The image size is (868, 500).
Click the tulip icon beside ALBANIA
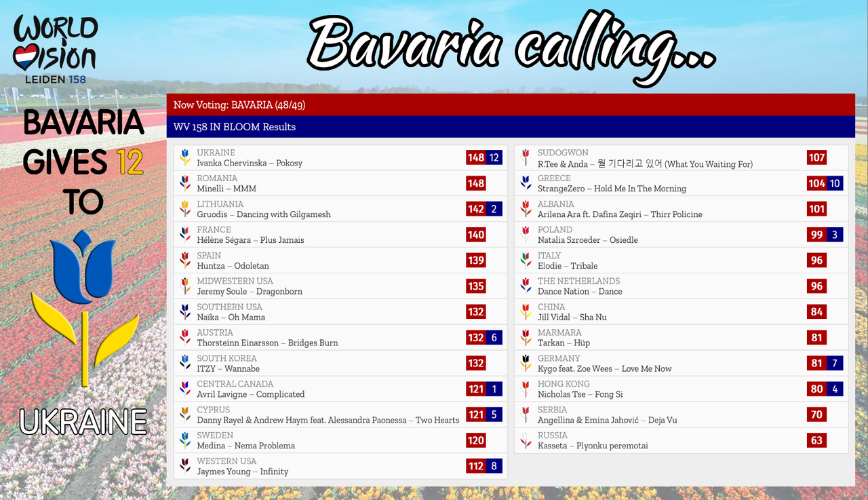(x=526, y=209)
